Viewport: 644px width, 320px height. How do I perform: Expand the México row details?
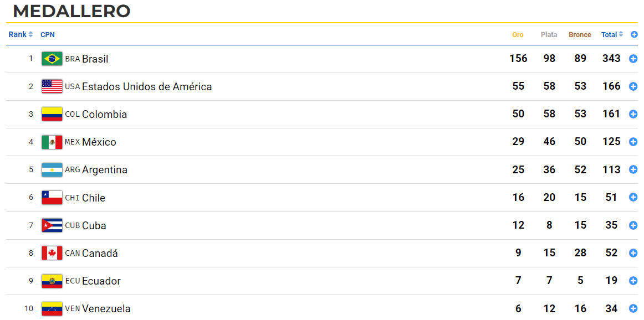click(633, 142)
